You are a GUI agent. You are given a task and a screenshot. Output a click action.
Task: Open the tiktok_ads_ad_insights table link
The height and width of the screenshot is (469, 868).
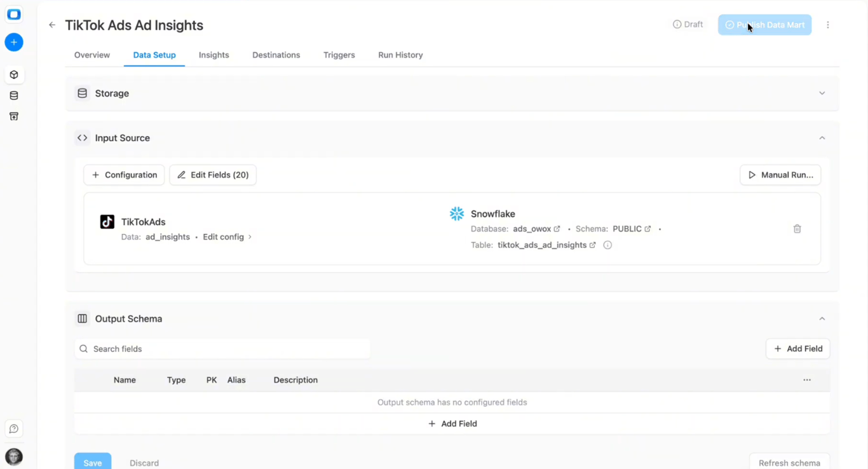click(x=546, y=245)
